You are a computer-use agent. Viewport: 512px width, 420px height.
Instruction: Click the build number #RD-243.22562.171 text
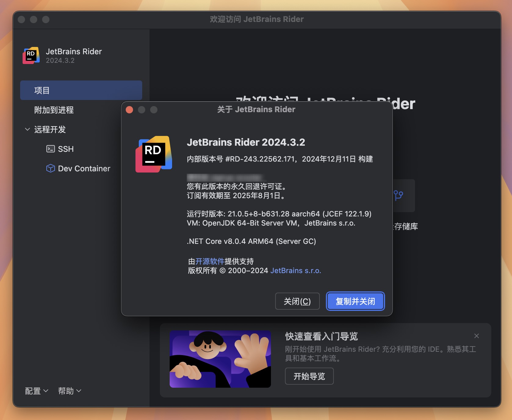click(260, 159)
